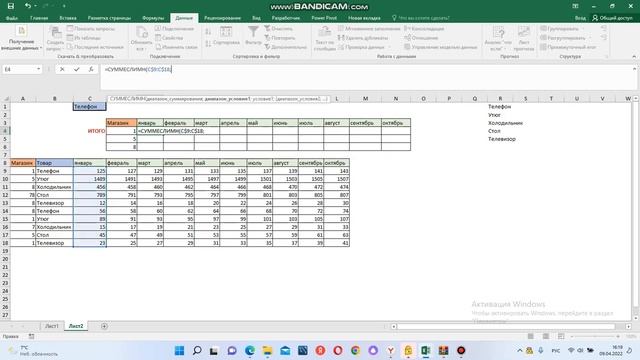This screenshot has height=360, width=640.
Task: Click Последние источники in the ribbon
Action: click(x=95, y=47)
